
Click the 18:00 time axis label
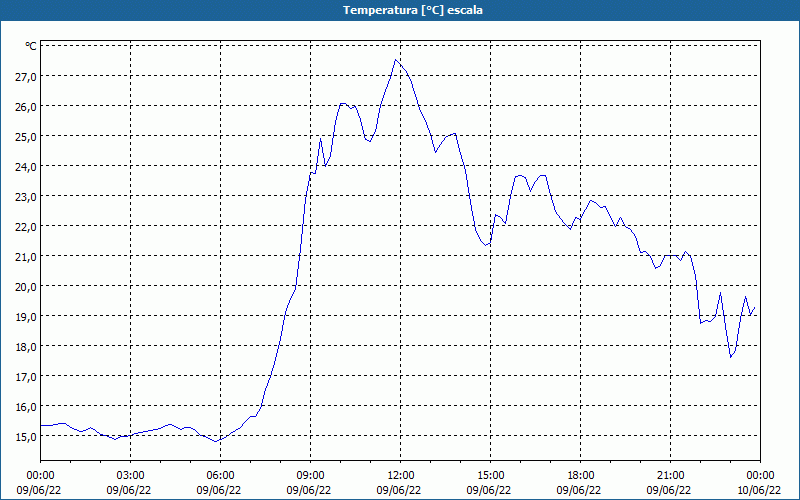581,476
